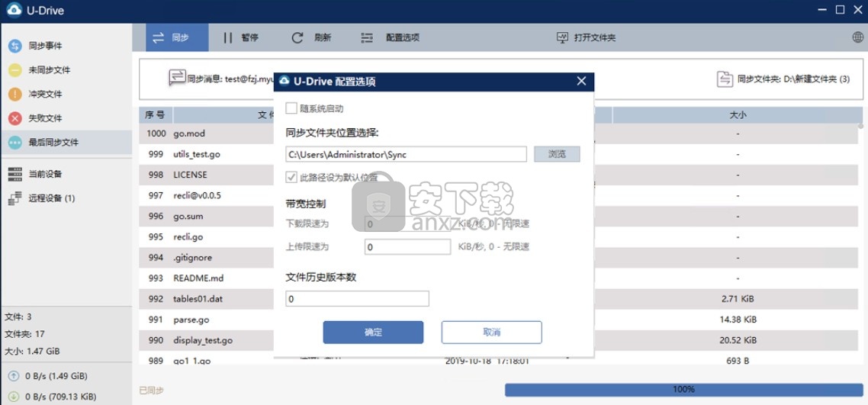Close the 配置选项 dialog with X
The width and height of the screenshot is (868, 405).
pos(581,82)
